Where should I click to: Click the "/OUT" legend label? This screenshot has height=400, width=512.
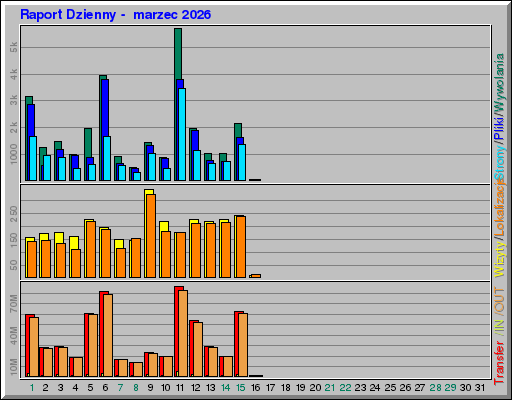499,300
